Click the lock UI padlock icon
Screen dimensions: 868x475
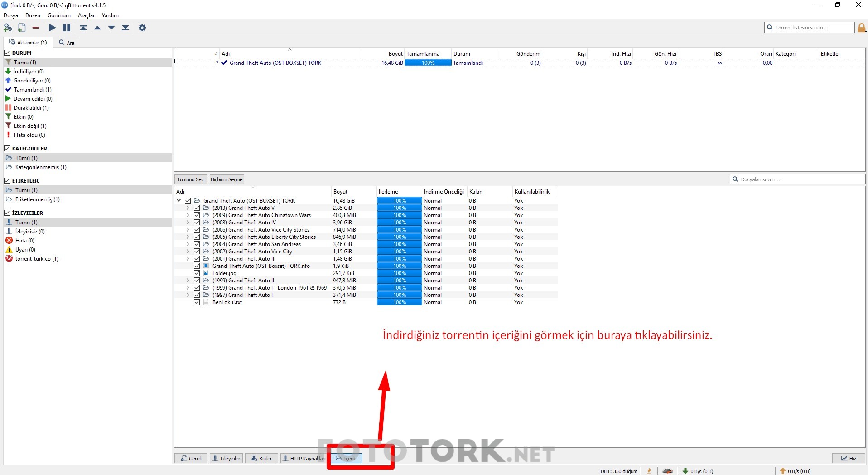(862, 28)
